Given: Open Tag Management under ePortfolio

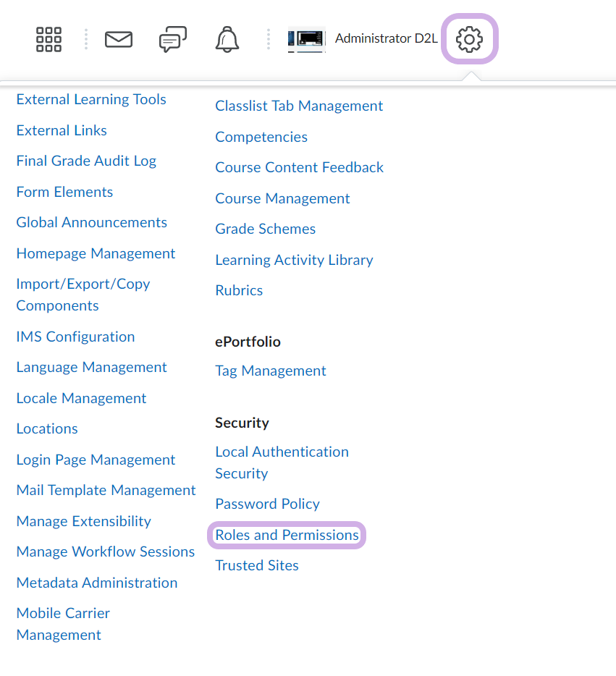Looking at the screenshot, I should 270,371.
